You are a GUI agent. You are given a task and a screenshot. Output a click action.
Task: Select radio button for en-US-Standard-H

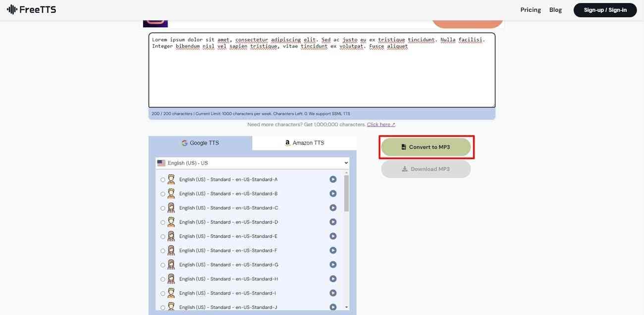[162, 279]
